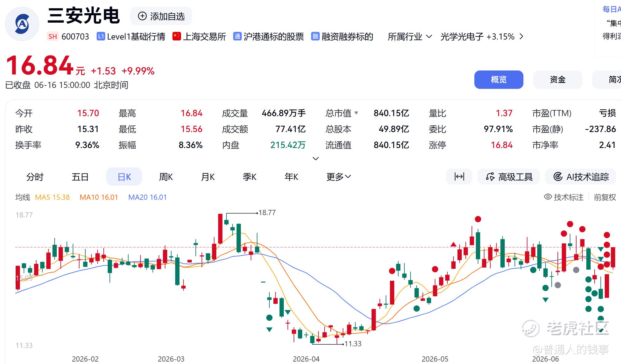Image resolution: width=621 pixels, height=364 pixels.
Task: Click the 高级工具 tool icon
Action: [x=490, y=177]
